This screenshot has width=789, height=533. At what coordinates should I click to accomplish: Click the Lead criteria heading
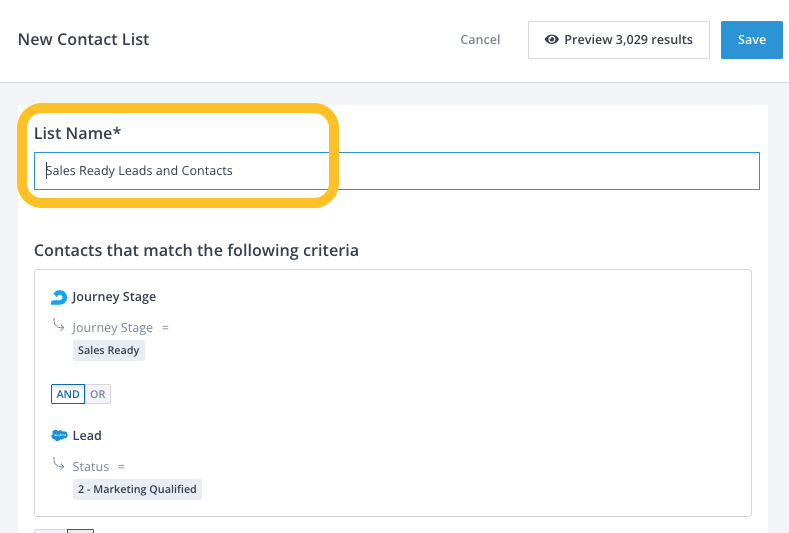tap(87, 436)
